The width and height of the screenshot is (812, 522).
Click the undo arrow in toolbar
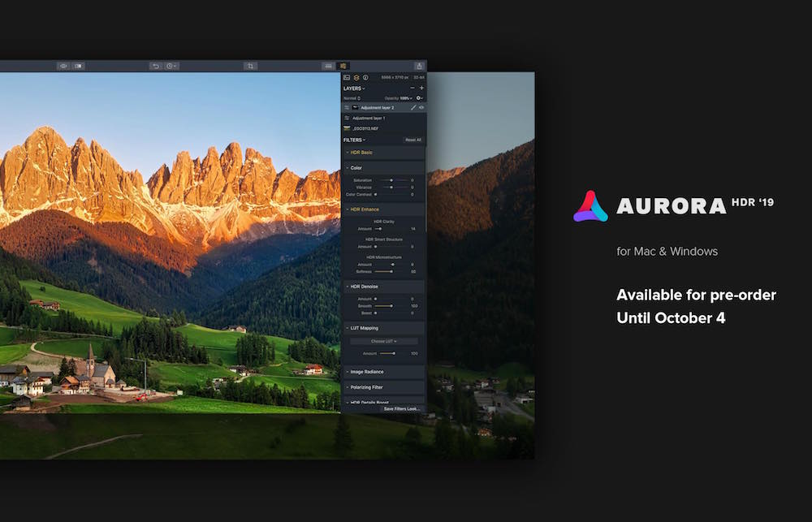tap(155, 66)
